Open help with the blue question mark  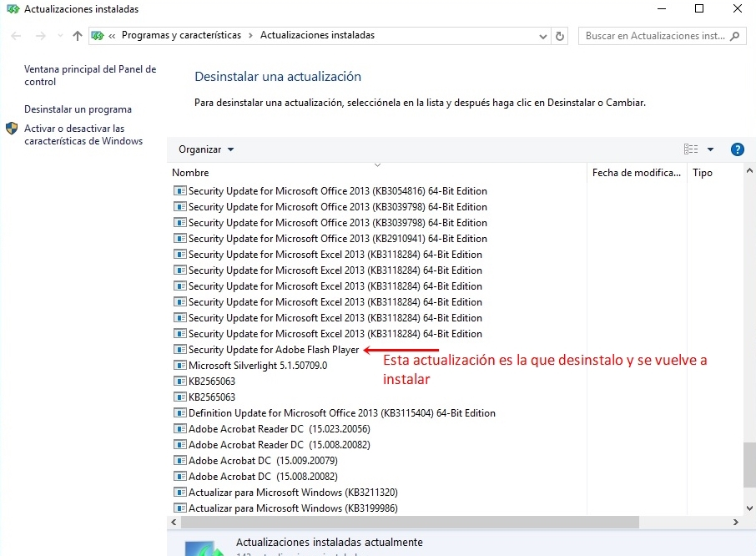737,149
